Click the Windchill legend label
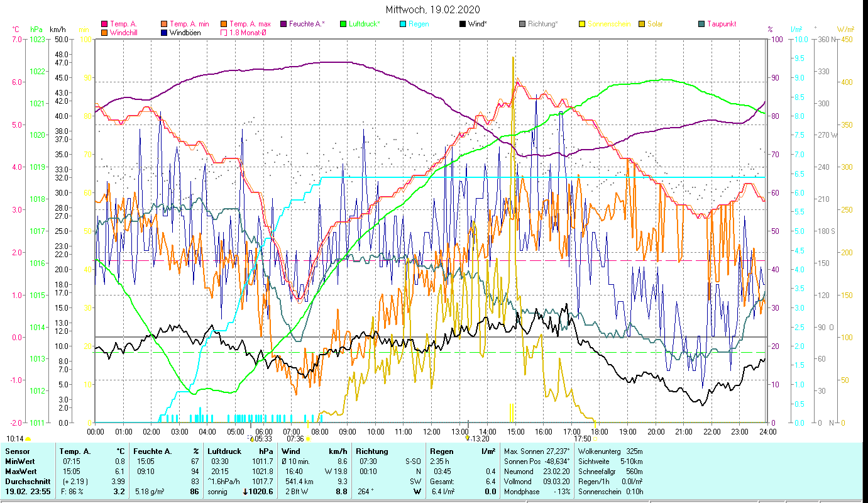 (x=123, y=32)
